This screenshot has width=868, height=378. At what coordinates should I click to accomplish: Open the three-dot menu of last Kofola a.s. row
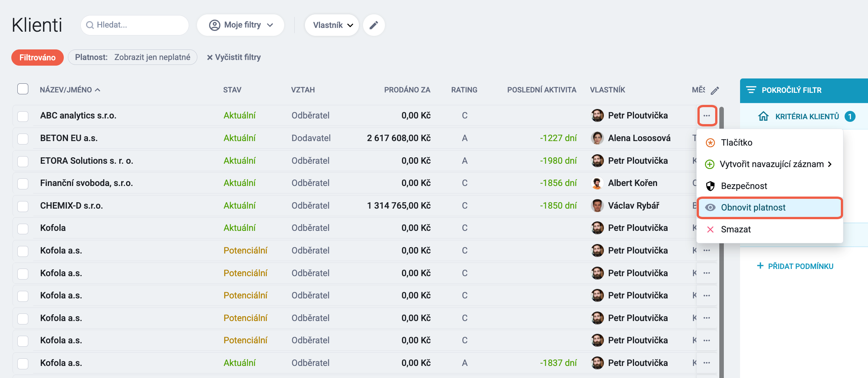click(707, 363)
